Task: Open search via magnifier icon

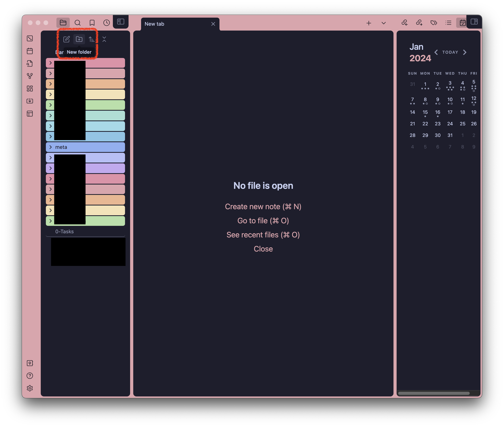Action: click(x=78, y=23)
